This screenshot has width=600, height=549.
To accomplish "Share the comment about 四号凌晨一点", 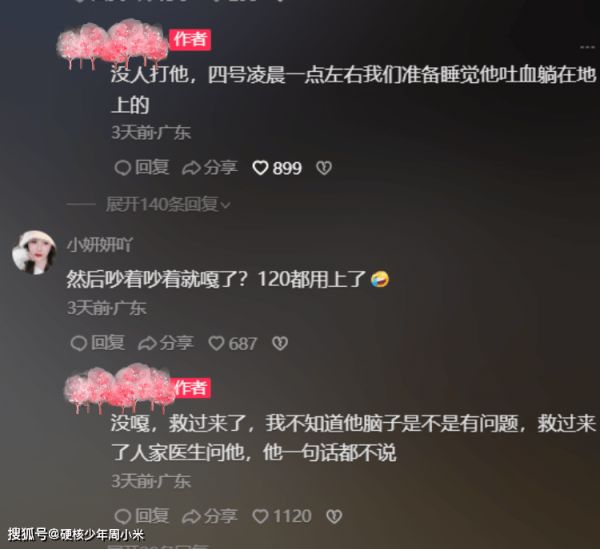I will click(210, 168).
